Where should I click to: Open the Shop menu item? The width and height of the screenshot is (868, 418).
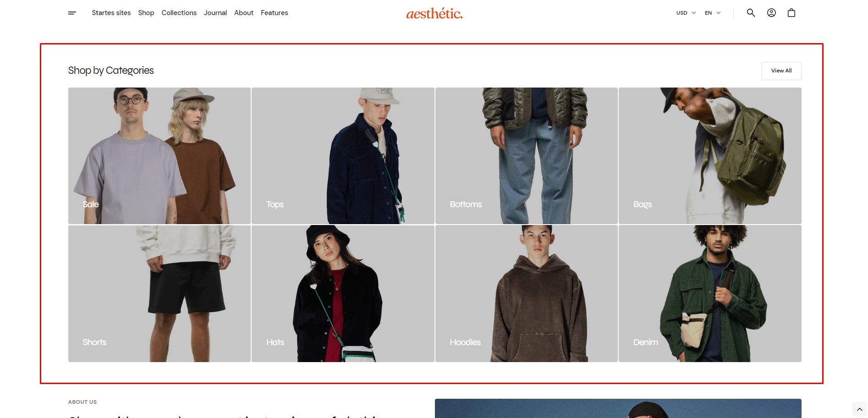point(146,13)
